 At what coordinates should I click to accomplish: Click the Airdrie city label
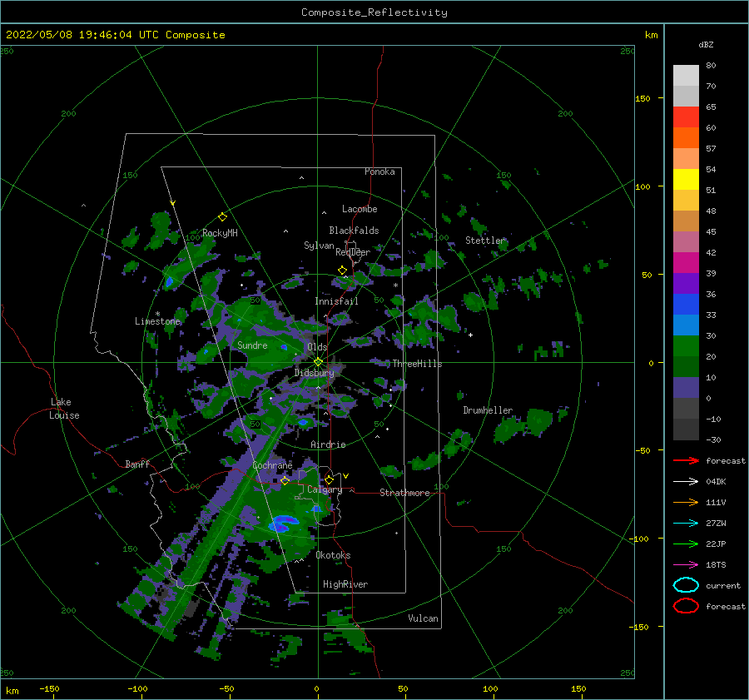(x=328, y=444)
